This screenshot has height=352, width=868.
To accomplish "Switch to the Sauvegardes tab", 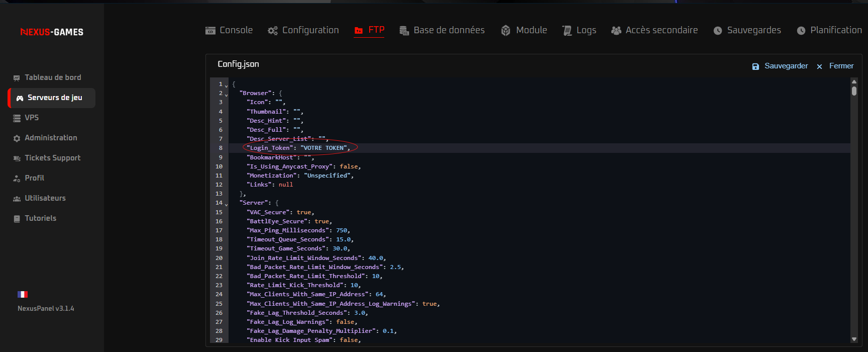I will click(x=747, y=30).
